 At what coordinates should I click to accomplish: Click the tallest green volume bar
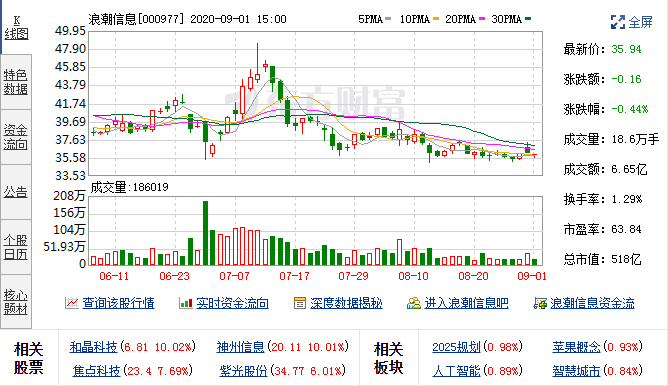[205, 233]
